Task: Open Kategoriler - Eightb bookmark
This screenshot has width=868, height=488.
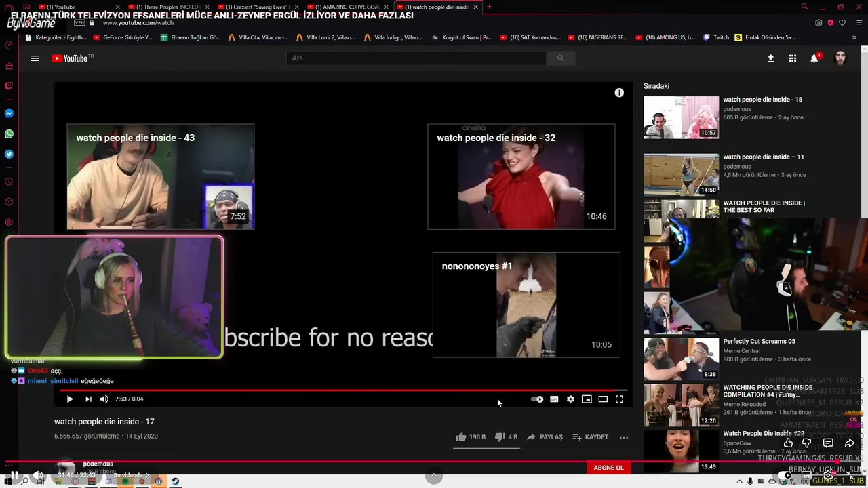Action: point(56,37)
